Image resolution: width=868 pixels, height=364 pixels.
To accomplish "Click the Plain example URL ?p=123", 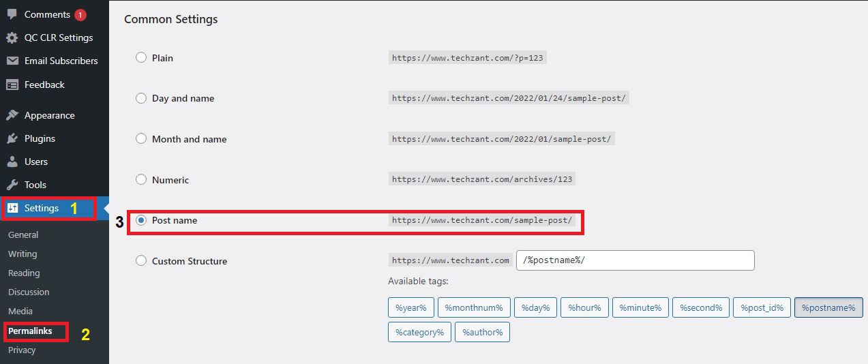I will (468, 58).
